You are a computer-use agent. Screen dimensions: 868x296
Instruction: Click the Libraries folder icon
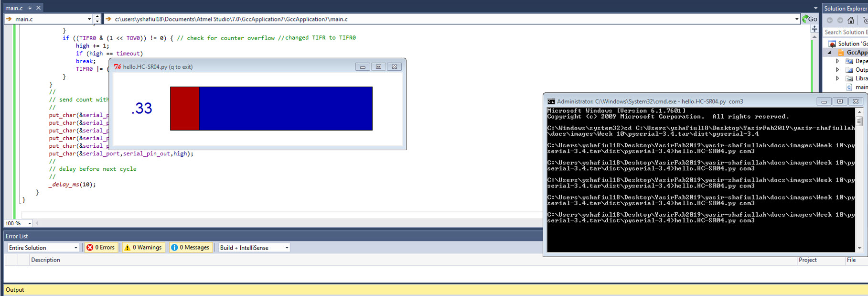849,78
